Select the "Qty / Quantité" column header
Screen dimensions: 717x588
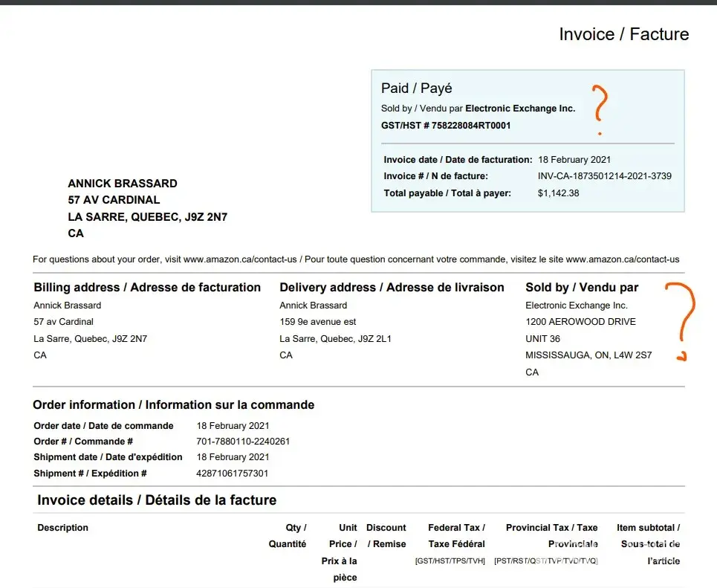coord(288,536)
